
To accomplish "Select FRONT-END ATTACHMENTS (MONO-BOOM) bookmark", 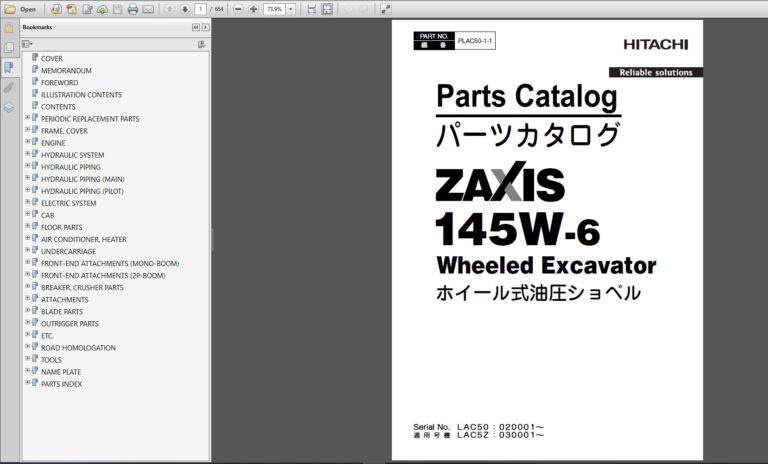I will pyautogui.click(x=110, y=264).
